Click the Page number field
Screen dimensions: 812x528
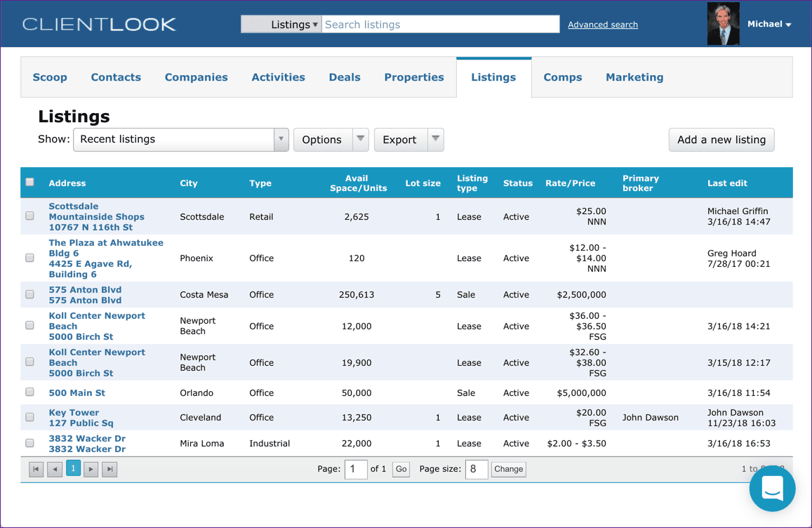coord(356,470)
